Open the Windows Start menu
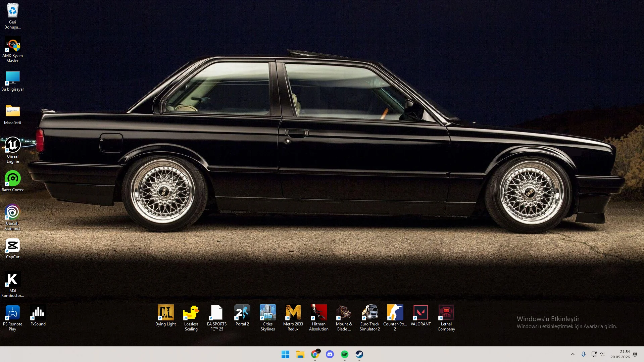Image resolution: width=644 pixels, height=362 pixels. pyautogui.click(x=285, y=354)
